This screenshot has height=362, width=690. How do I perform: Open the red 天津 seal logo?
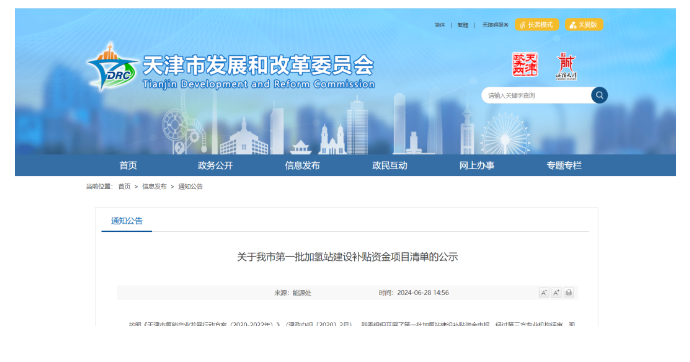pyautogui.click(x=525, y=64)
